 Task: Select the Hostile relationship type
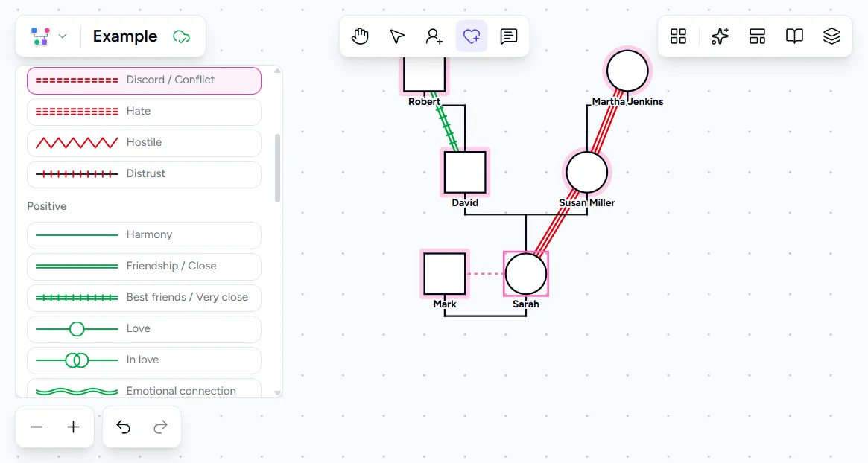[144, 143]
